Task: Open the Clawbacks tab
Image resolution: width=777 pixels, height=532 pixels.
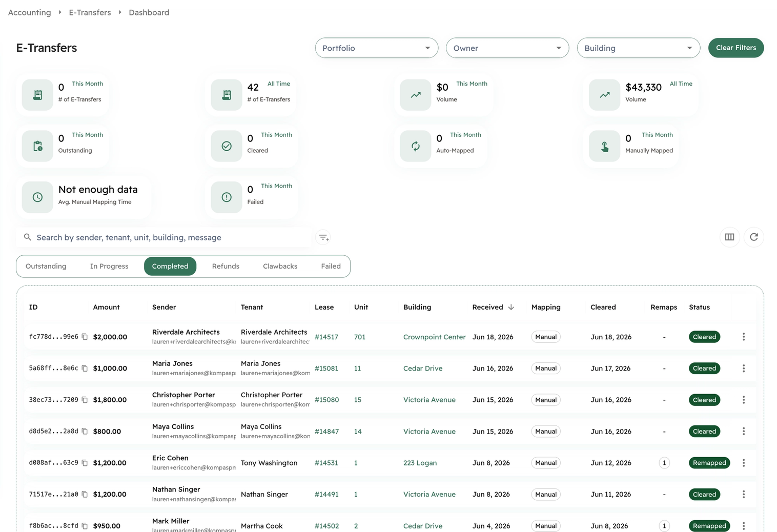Action: tap(280, 267)
